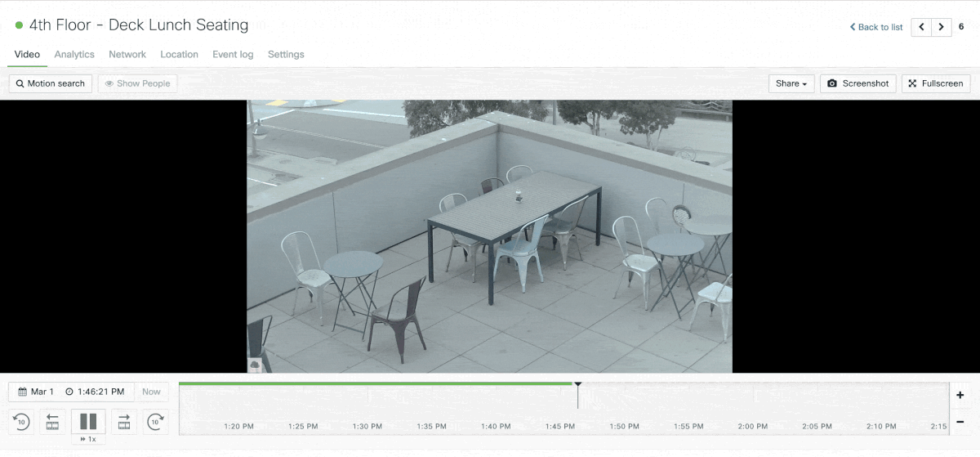
Task: Go to next camera with right chevron
Action: click(x=942, y=27)
